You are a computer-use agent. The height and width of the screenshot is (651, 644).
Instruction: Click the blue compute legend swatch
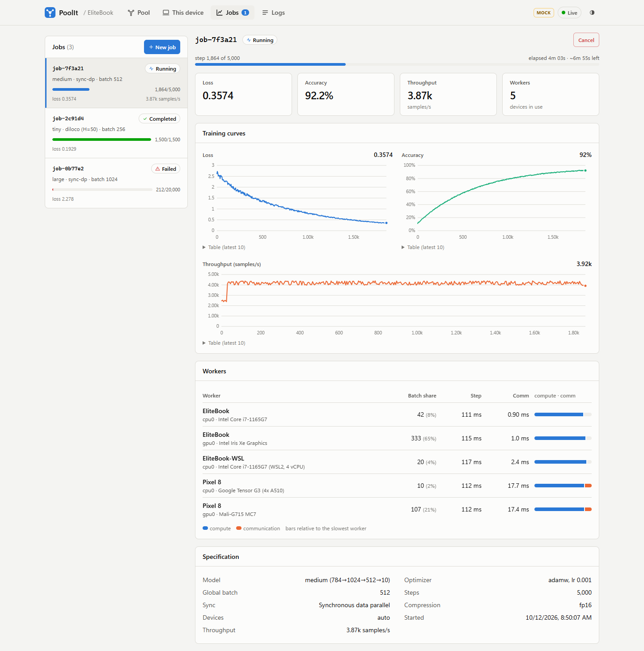pyautogui.click(x=205, y=528)
